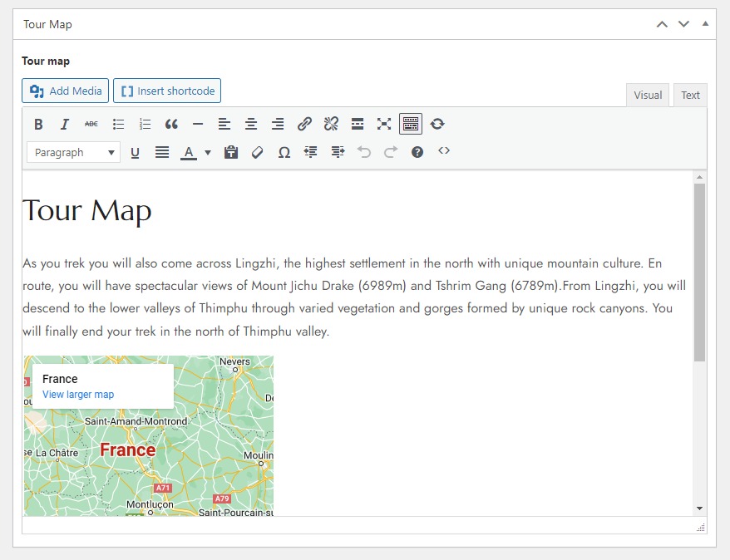Enable paste as text
The width and height of the screenshot is (730, 560).
[x=231, y=153]
